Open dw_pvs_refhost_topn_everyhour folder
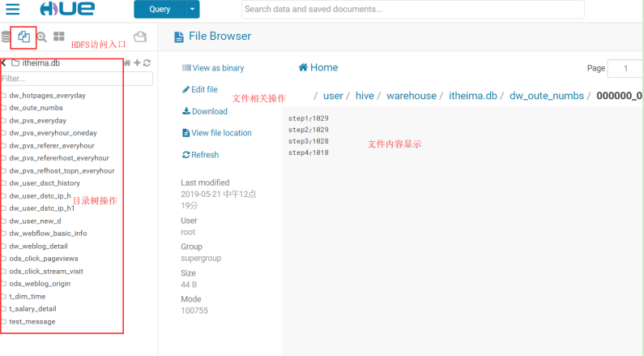The height and width of the screenshot is (356, 644). pos(62,170)
